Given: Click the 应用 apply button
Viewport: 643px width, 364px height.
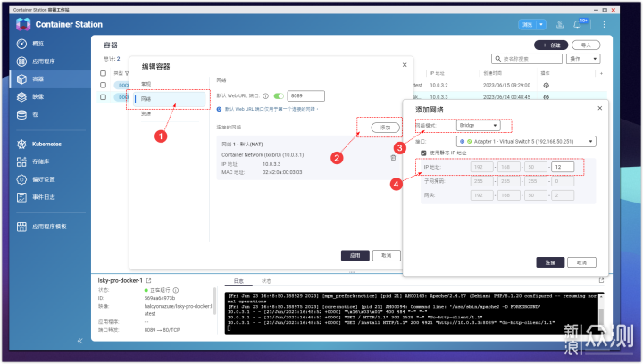Looking at the screenshot, I should click(x=355, y=255).
